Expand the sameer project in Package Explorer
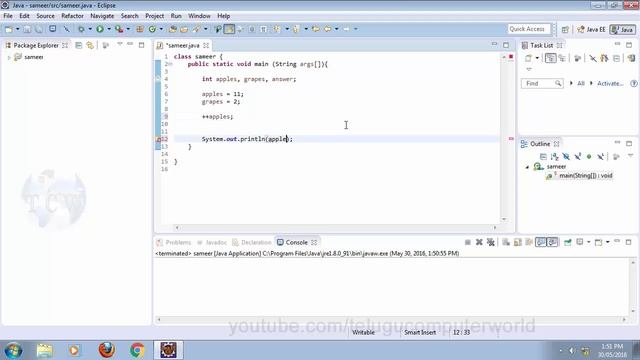The width and height of the screenshot is (640, 360). 9,58
